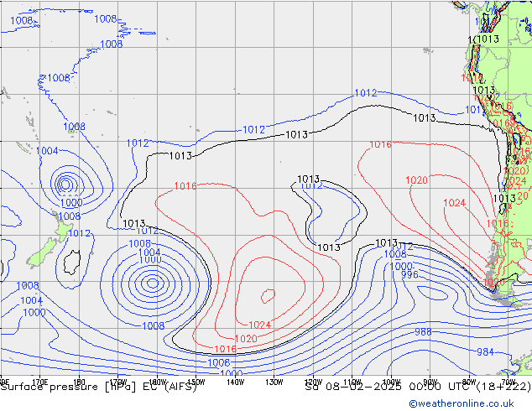The image size is (532, 411).
Task: Click the 150W longitude label
Action: (196, 382)
